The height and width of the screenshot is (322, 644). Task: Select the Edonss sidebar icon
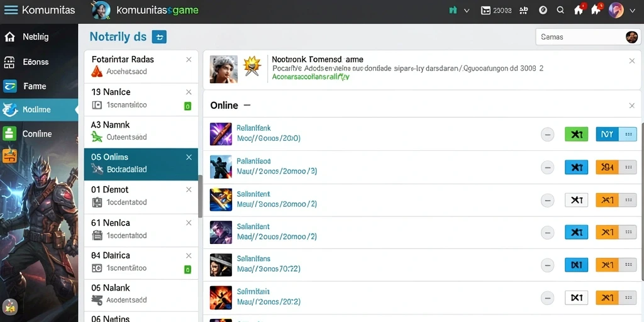pyautogui.click(x=9, y=62)
